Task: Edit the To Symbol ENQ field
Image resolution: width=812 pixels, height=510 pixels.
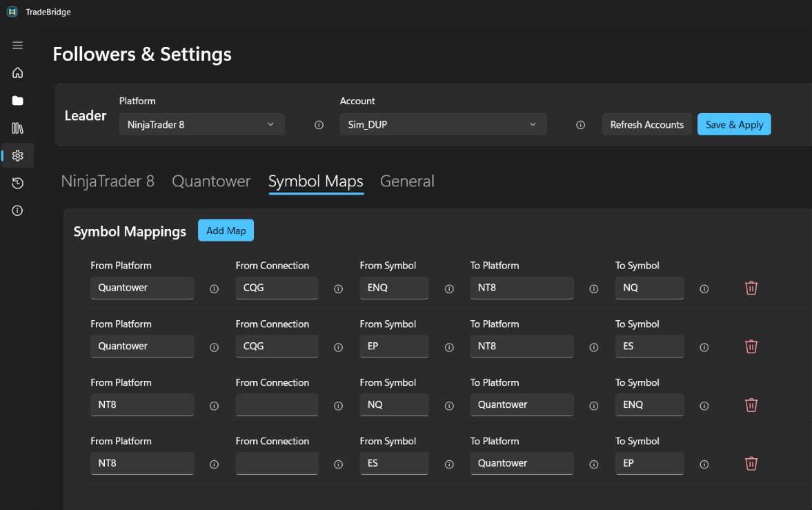Action: pos(649,405)
